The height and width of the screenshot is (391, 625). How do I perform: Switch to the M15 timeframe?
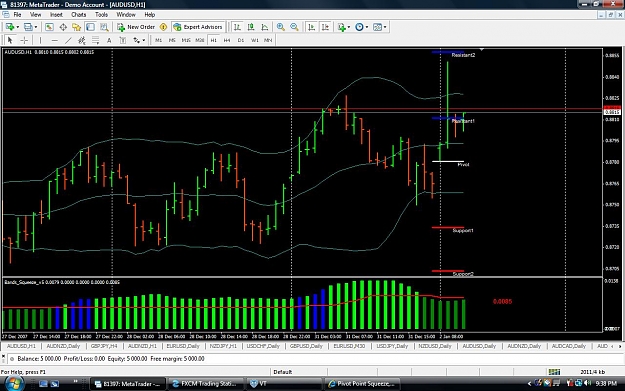coord(186,40)
